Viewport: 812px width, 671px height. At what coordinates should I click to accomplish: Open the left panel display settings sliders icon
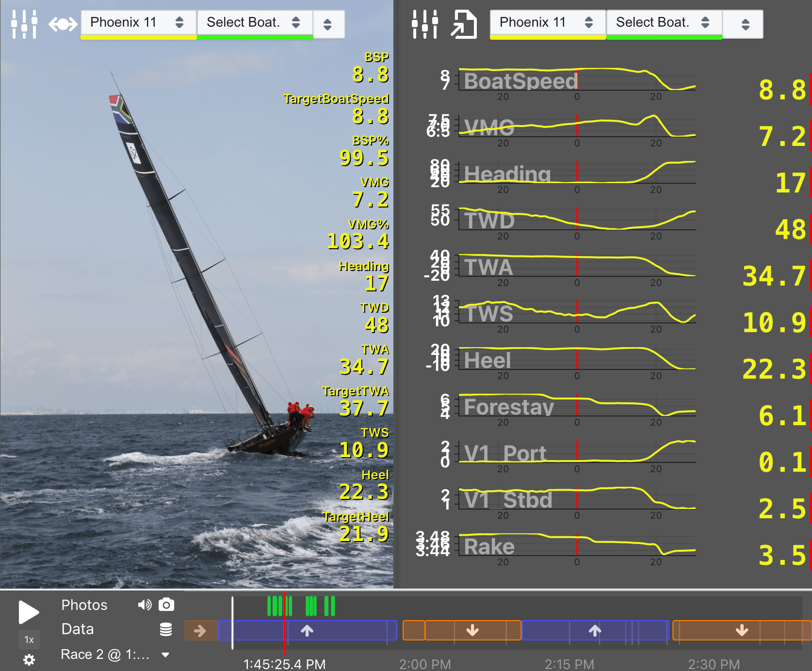coord(25,22)
